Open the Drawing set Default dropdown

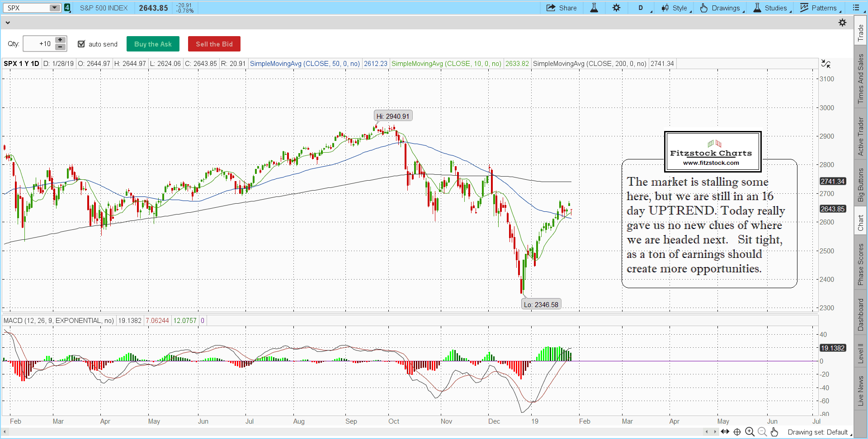pyautogui.click(x=819, y=432)
